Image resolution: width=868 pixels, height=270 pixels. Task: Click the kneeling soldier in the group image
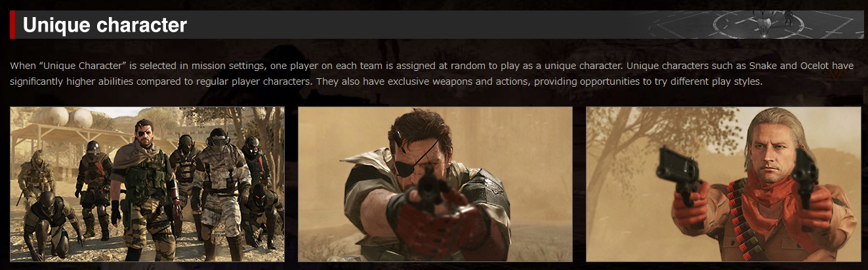click(x=47, y=223)
